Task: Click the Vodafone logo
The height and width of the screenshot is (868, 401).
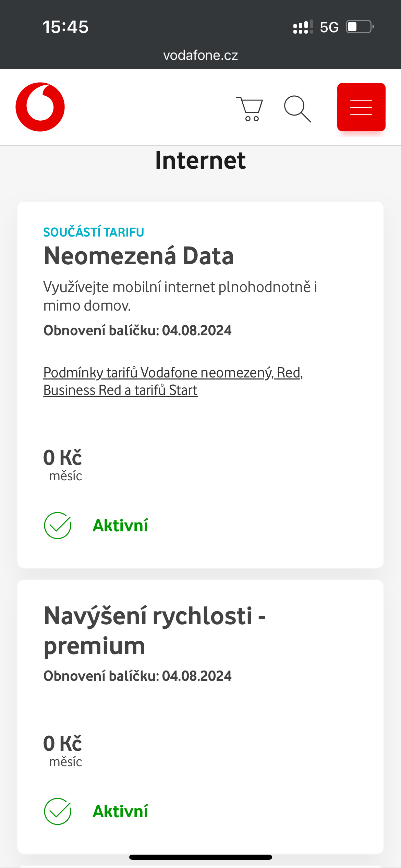Action: [40, 107]
